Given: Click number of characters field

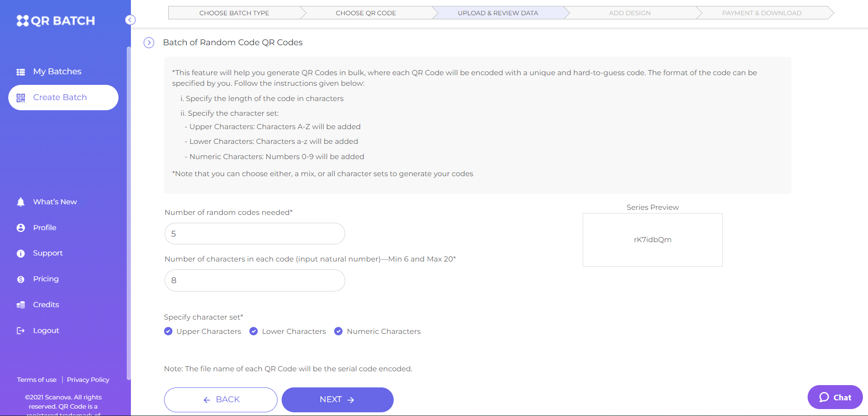Looking at the screenshot, I should coord(255,280).
